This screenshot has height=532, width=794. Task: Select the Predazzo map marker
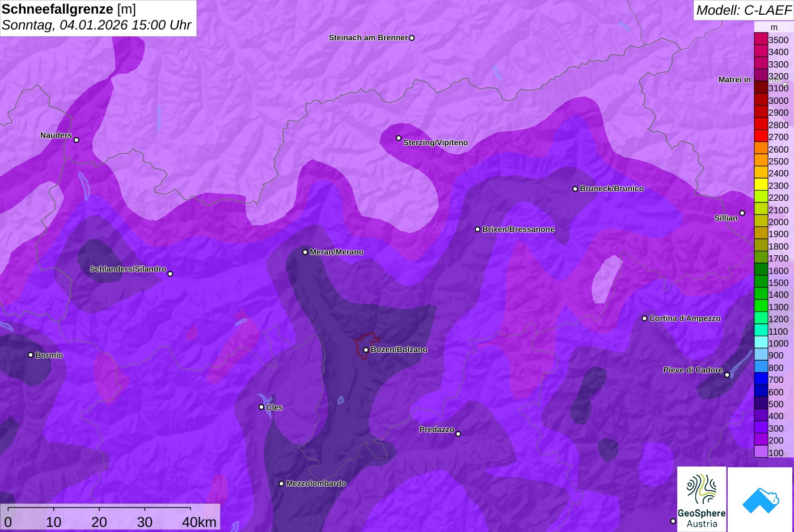point(458,434)
